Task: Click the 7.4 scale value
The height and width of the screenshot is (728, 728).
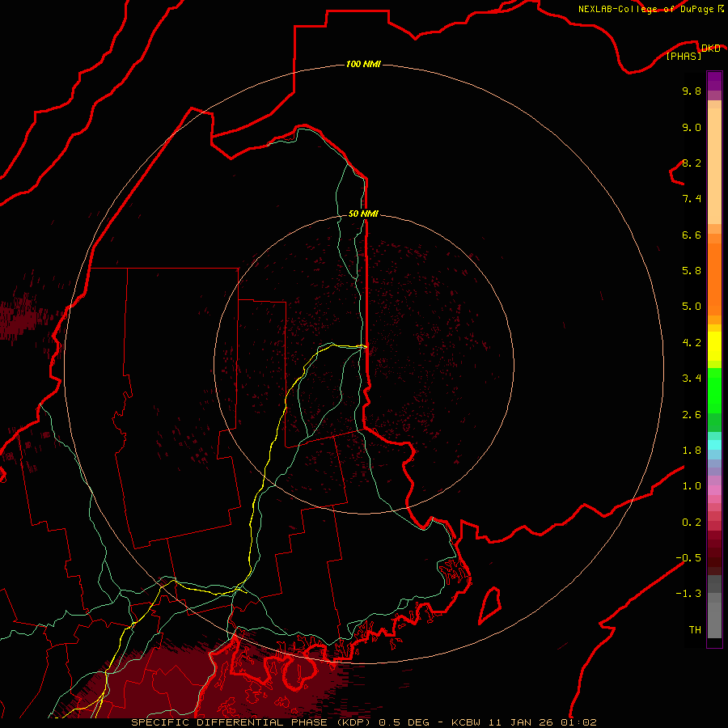Action: [692, 199]
